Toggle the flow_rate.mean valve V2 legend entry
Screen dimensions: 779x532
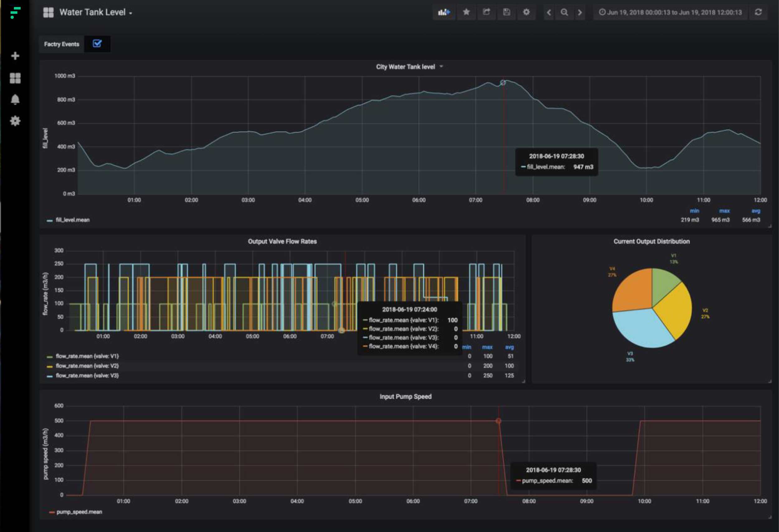(x=87, y=366)
